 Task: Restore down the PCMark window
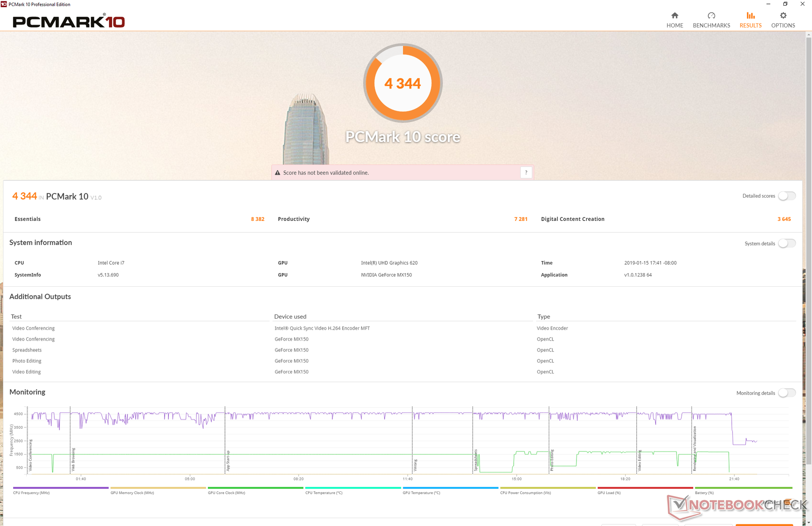(785, 4)
